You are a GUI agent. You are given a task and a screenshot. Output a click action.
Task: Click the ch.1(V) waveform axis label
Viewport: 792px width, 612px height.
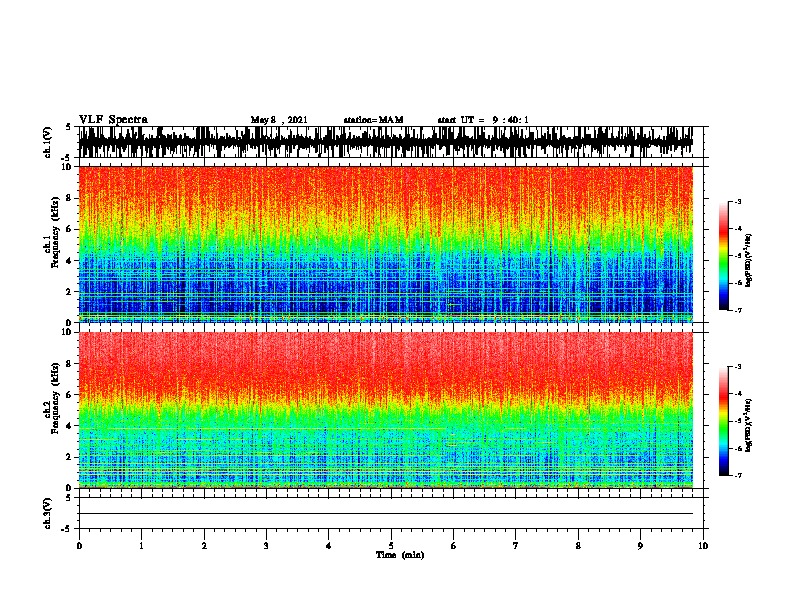click(x=48, y=142)
